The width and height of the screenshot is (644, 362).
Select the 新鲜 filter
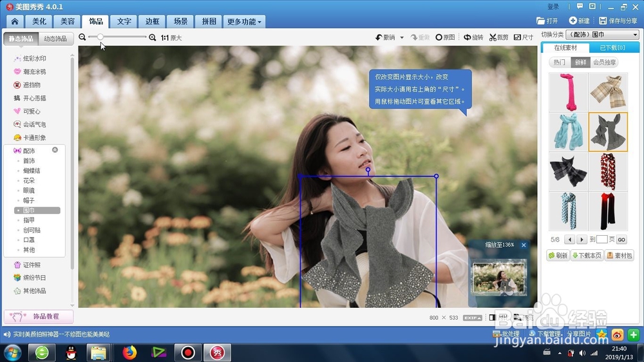pos(580,62)
